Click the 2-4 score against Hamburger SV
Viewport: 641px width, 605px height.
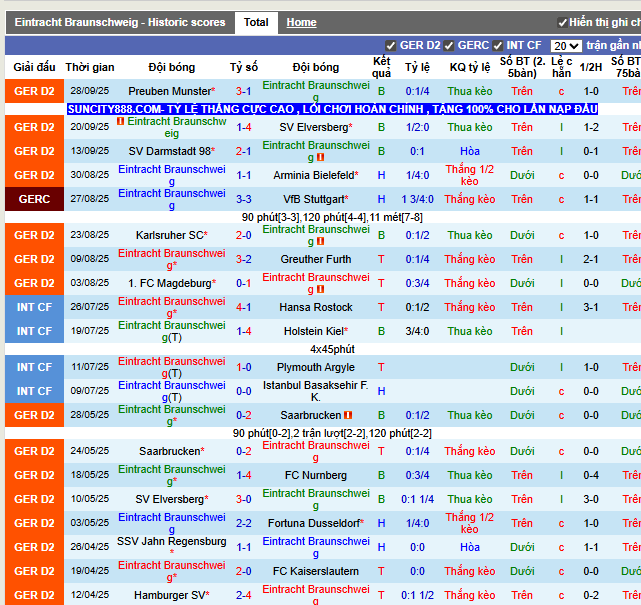[x=244, y=595]
